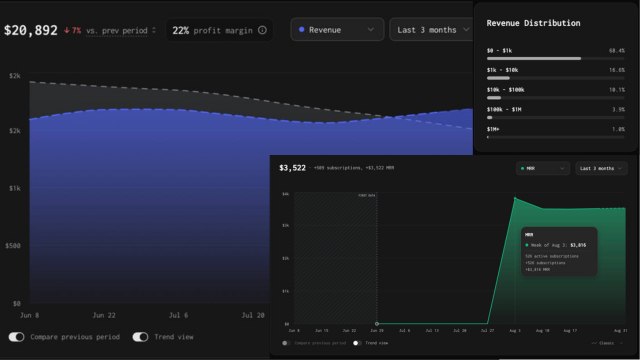Image resolution: width=640 pixels, height=360 pixels.
Task: Click the vs. prev period link
Action: click(117, 31)
